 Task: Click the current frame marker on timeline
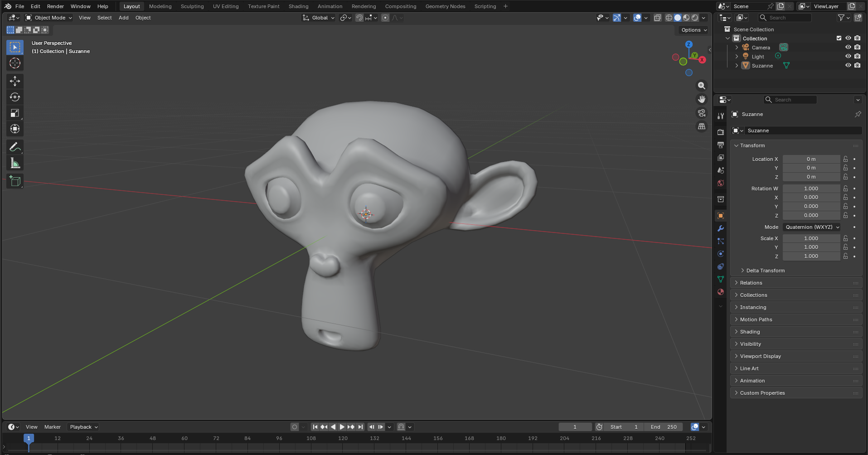pos(29,438)
